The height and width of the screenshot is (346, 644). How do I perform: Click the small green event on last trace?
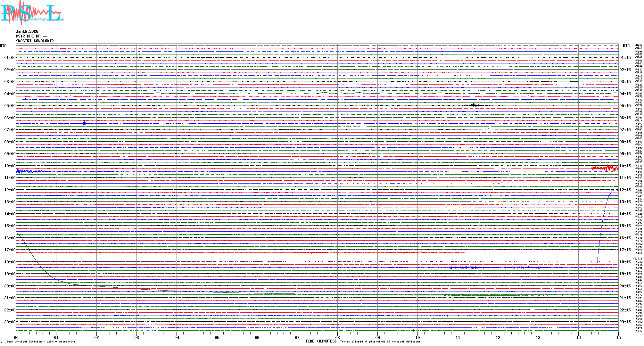coord(413,330)
